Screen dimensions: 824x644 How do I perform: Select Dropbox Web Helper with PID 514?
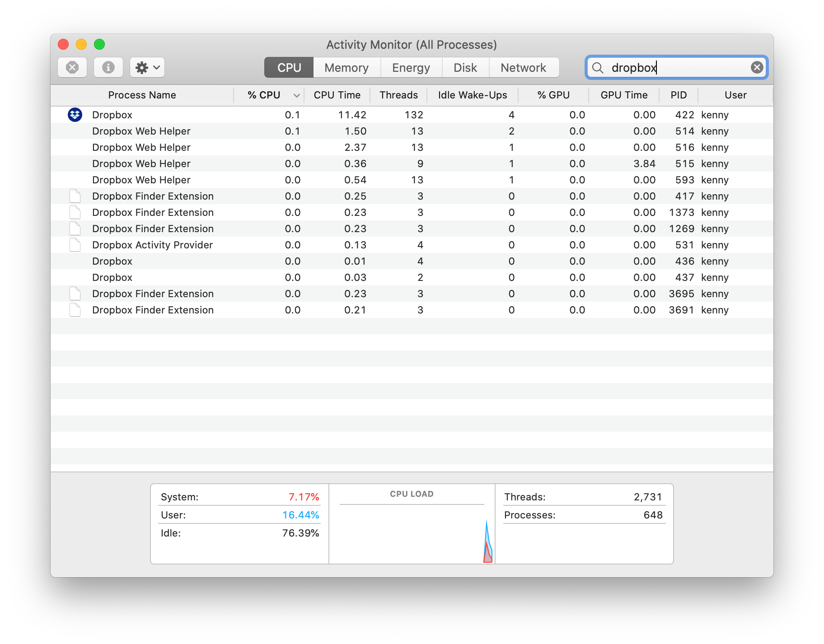(x=412, y=131)
